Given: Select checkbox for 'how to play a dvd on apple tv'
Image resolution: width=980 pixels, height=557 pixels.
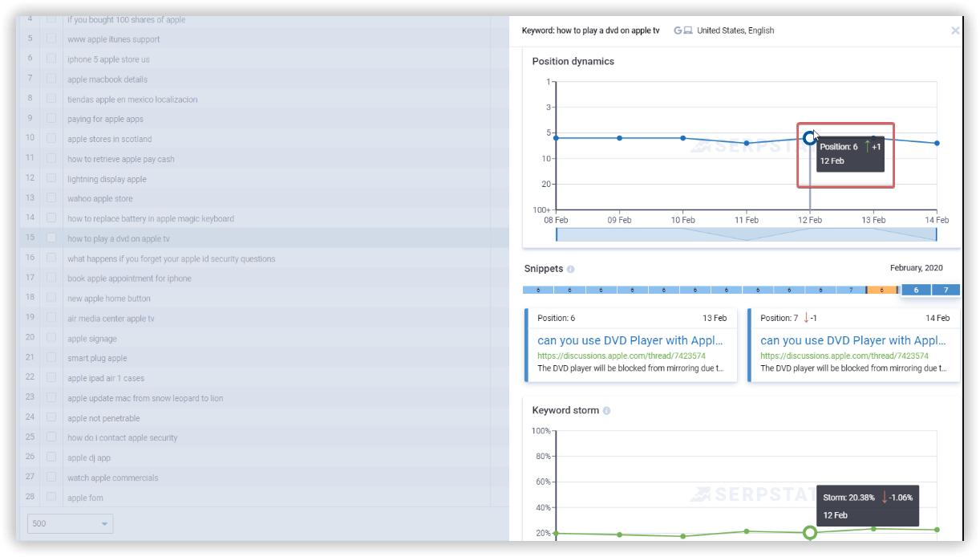Looking at the screenshot, I should [x=51, y=238].
